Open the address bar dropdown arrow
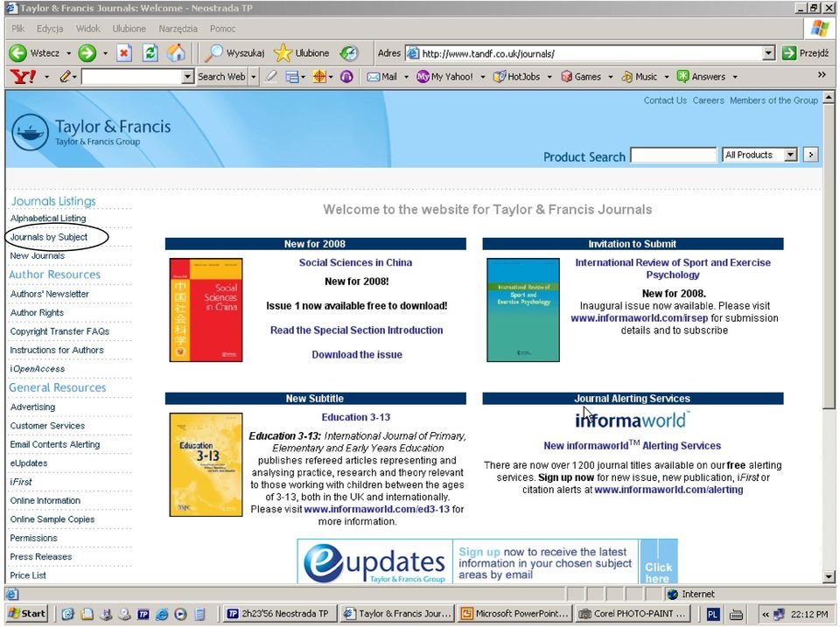The height and width of the screenshot is (627, 840). (x=769, y=53)
